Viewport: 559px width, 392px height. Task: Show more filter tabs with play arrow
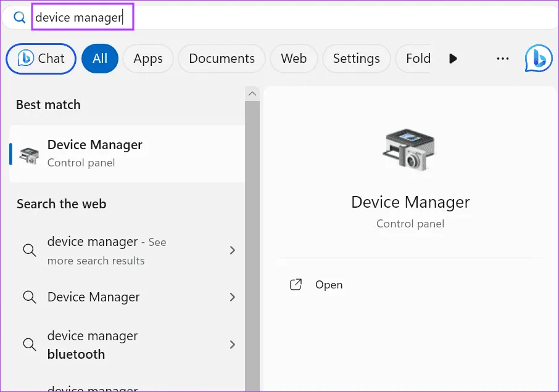coord(453,59)
